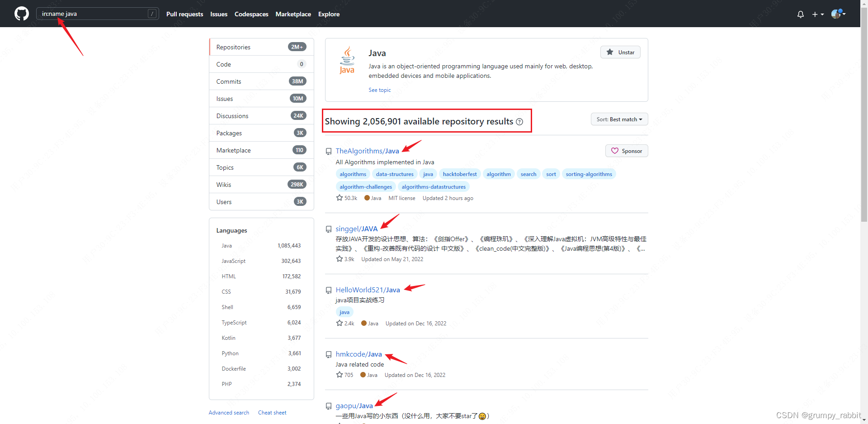Image resolution: width=868 pixels, height=424 pixels.
Task: Open the Cheat sheet link
Action: pyautogui.click(x=272, y=413)
